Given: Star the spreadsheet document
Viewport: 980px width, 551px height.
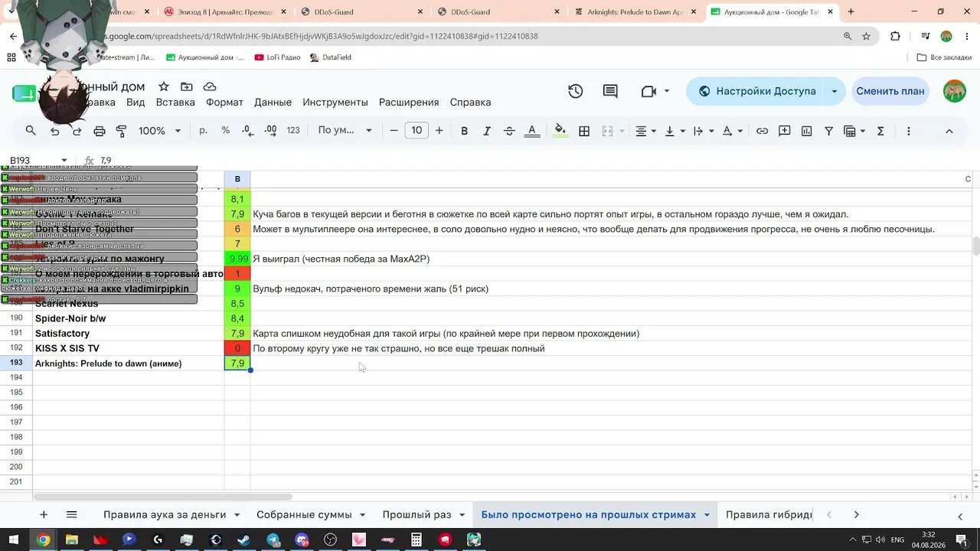Looking at the screenshot, I should 163,87.
